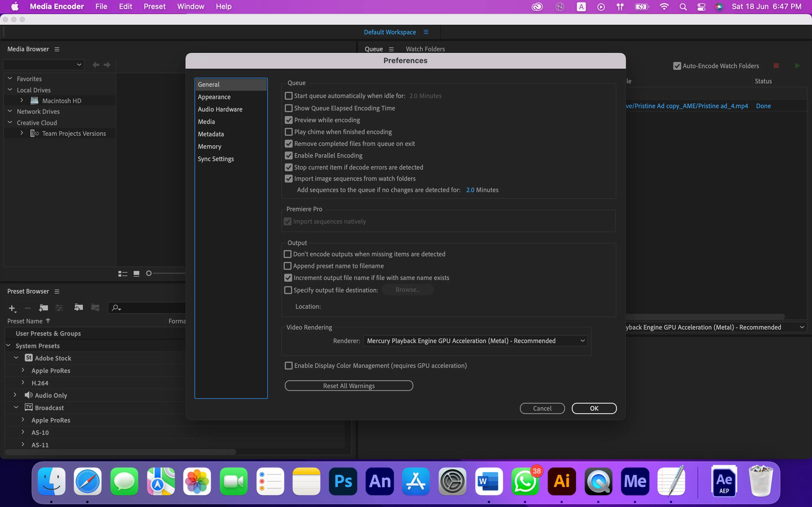
Task: Click Cancel in Preferences dialog
Action: [x=542, y=408]
